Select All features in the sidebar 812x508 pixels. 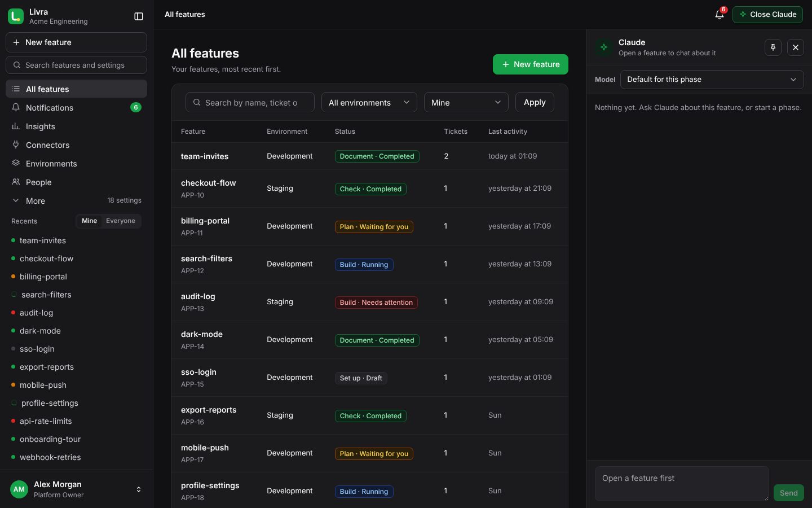(x=76, y=89)
